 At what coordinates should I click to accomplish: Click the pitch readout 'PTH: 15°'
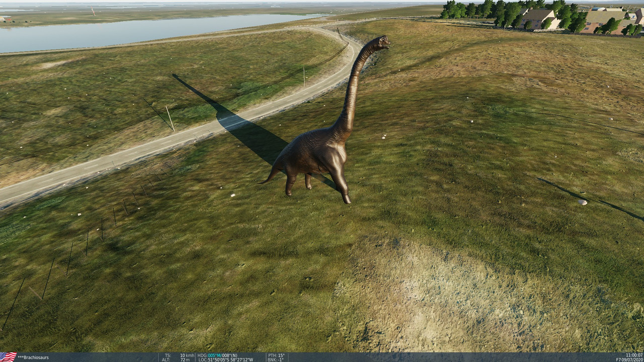click(276, 355)
